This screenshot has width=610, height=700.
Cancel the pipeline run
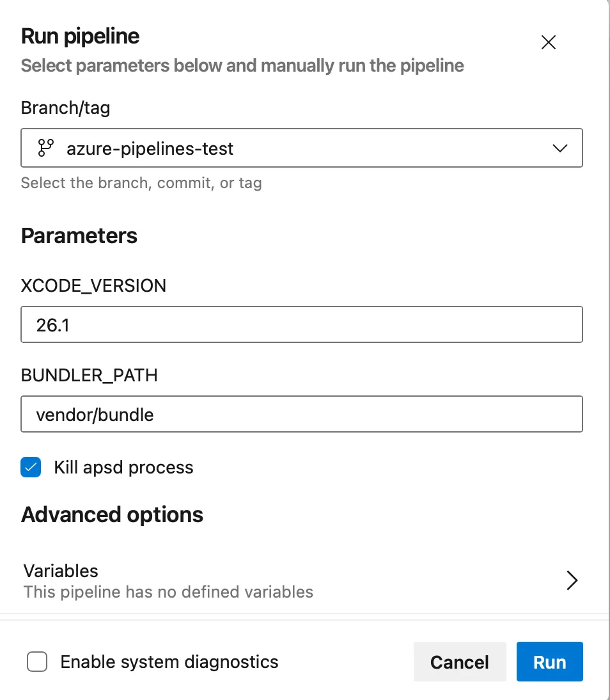tap(460, 662)
